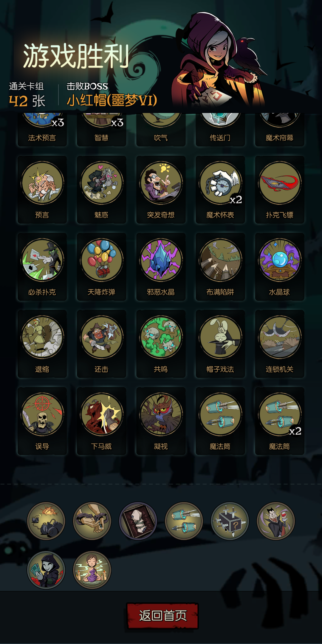Viewport: 322px width, 644px height.
Task: Tap the 天降炸弹 balloon card
Action: click(101, 267)
